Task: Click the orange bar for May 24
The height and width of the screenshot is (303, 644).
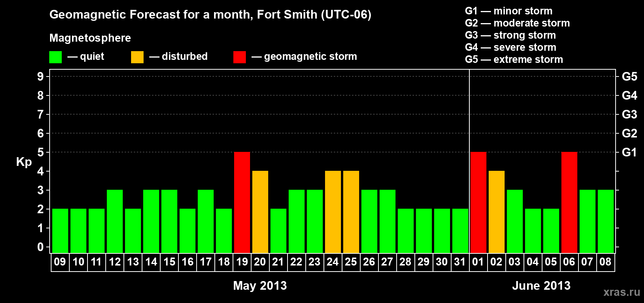Action: pos(333,212)
